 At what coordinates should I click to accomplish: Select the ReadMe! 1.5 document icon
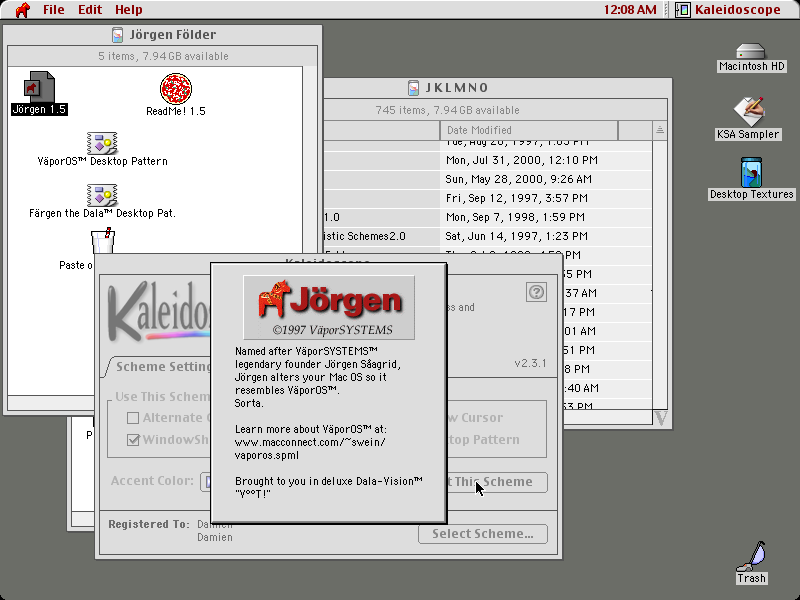[x=176, y=88]
